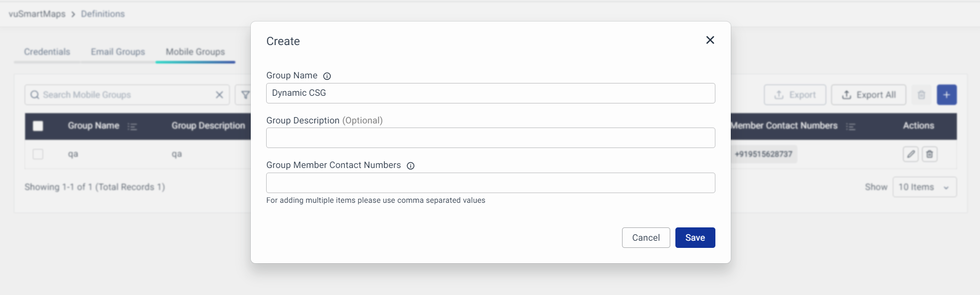Click the delete trash icon for qa row
The height and width of the screenshot is (295, 980).
click(x=929, y=154)
